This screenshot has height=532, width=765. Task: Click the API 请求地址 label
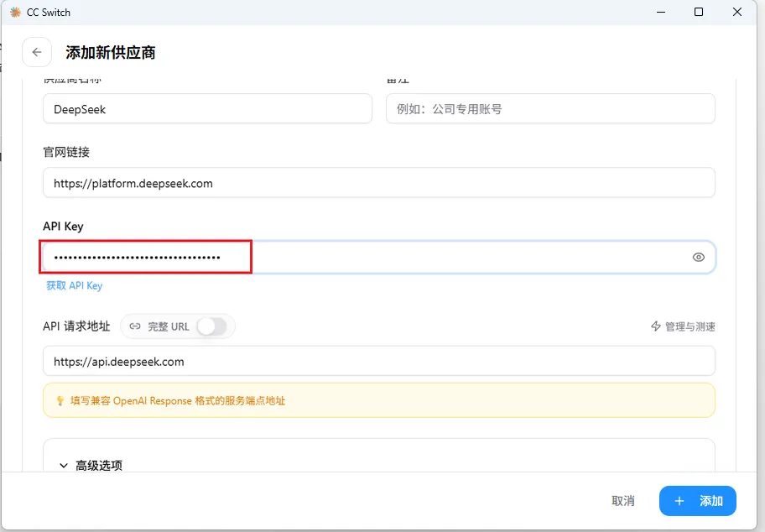[x=76, y=326]
